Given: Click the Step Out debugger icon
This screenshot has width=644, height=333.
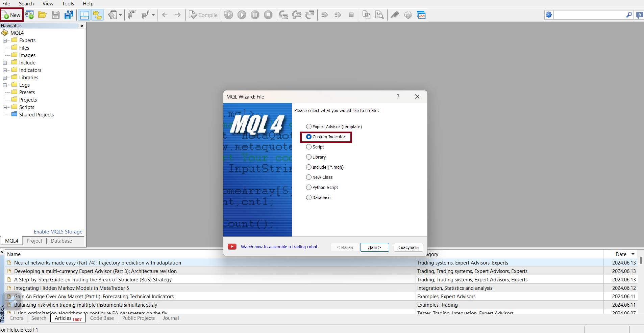Looking at the screenshot, I should pos(309,15).
